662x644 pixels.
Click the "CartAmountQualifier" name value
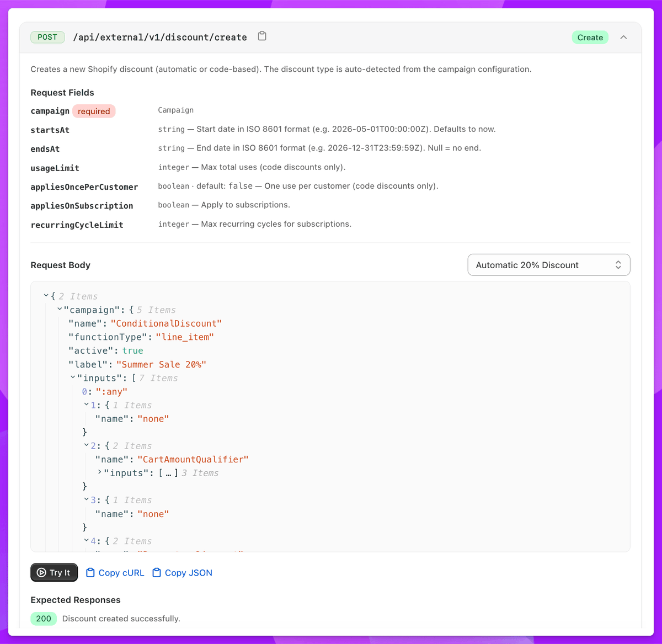(193, 459)
